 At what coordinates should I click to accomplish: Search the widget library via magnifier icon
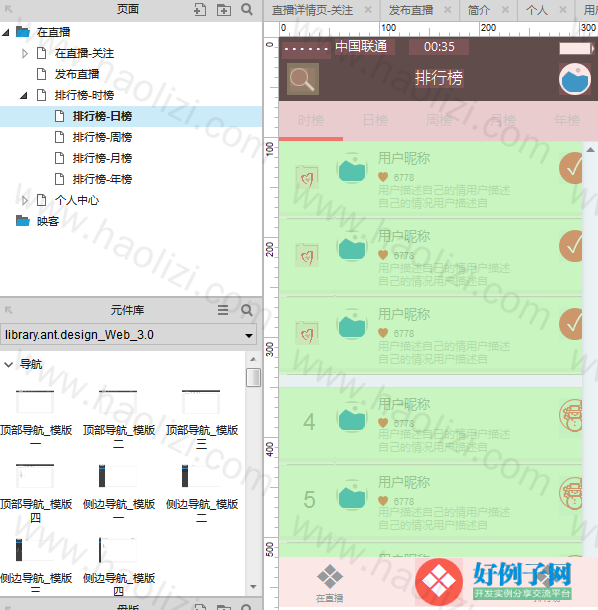tap(247, 310)
